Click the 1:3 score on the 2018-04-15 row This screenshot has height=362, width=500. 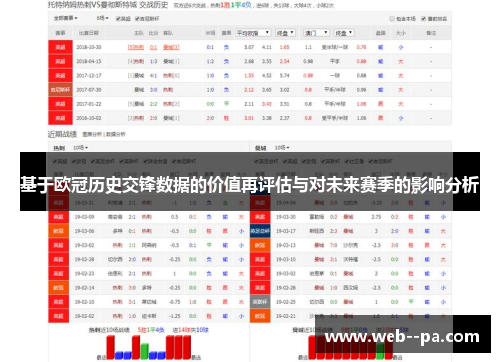[153, 61]
